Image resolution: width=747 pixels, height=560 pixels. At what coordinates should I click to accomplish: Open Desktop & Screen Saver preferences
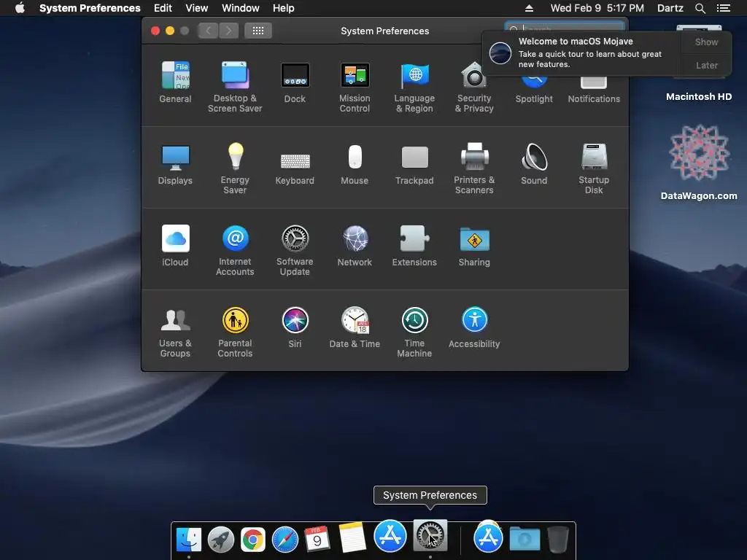235,87
